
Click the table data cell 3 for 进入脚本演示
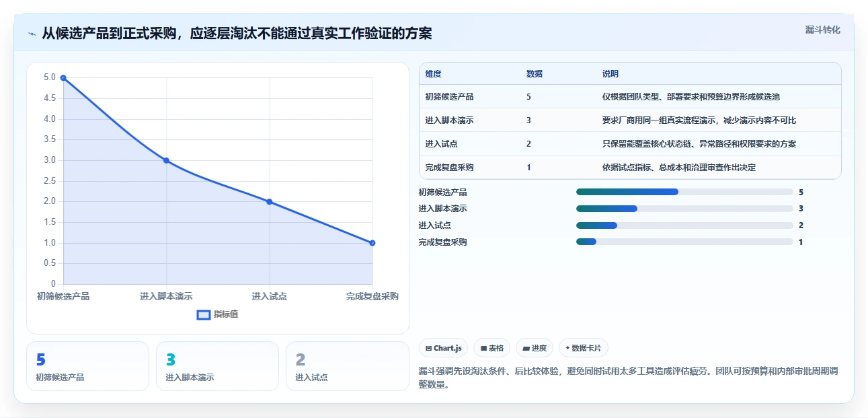[528, 120]
